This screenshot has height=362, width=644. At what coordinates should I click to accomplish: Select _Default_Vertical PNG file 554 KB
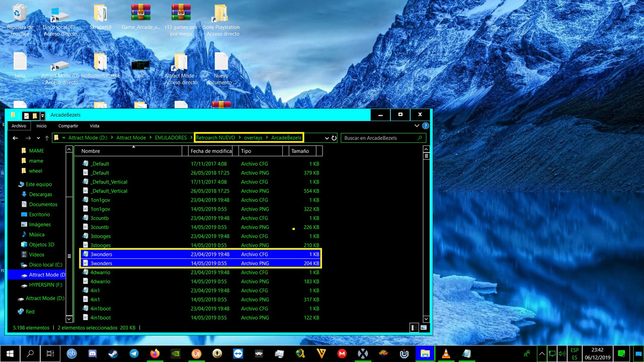(201, 191)
